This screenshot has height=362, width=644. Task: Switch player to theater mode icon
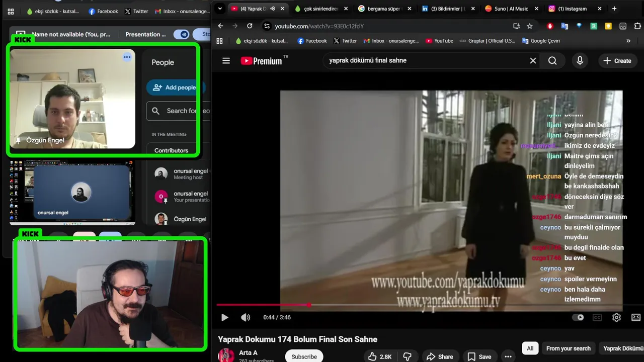pyautogui.click(x=636, y=317)
